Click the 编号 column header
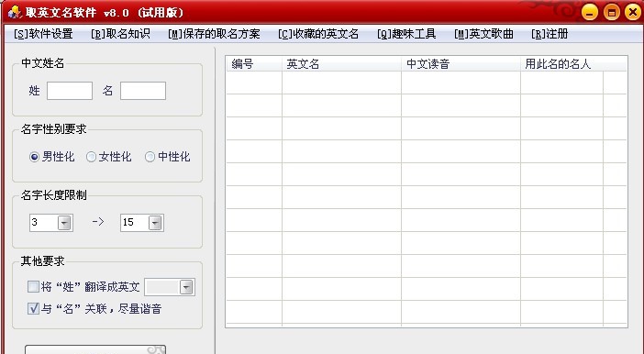The width and height of the screenshot is (644, 354). [254, 64]
